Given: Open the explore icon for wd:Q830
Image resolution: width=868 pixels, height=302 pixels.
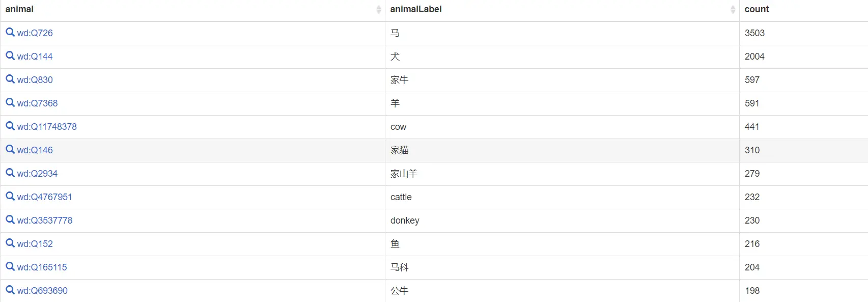Looking at the screenshot, I should click(10, 79).
